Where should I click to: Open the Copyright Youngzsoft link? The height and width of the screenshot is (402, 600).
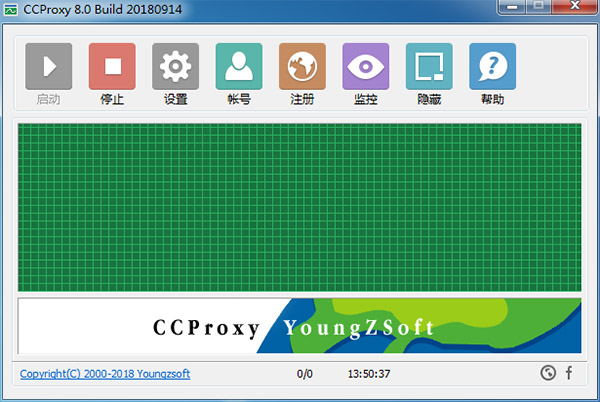pos(105,374)
